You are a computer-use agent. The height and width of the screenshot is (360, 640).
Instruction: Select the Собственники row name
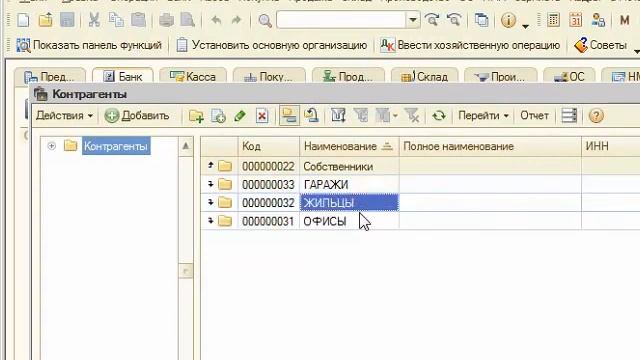338,166
